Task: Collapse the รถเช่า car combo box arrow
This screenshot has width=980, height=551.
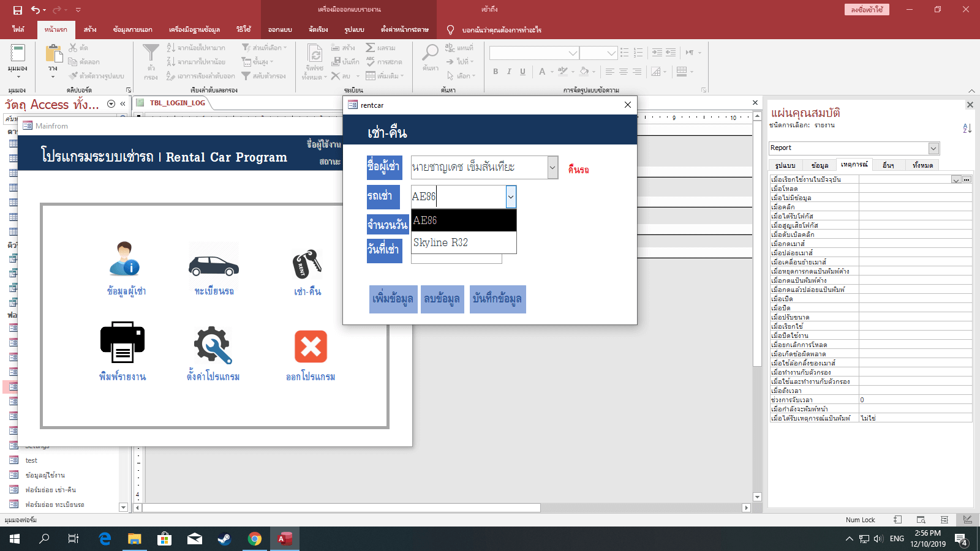Action: (511, 197)
